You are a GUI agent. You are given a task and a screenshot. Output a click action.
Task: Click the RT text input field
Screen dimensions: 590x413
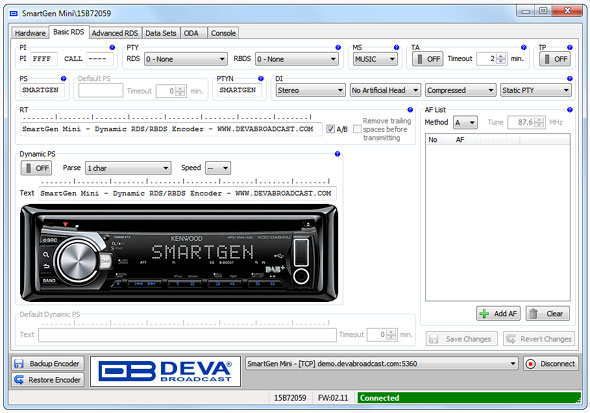click(x=171, y=129)
